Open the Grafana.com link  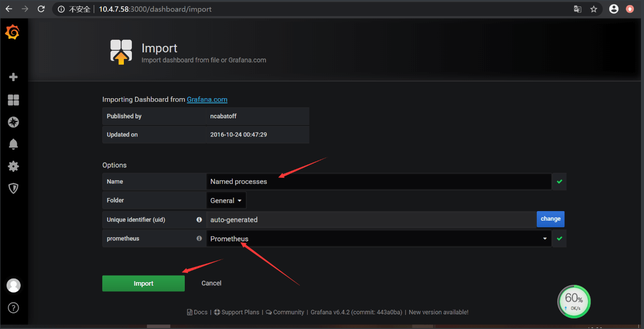coord(207,99)
